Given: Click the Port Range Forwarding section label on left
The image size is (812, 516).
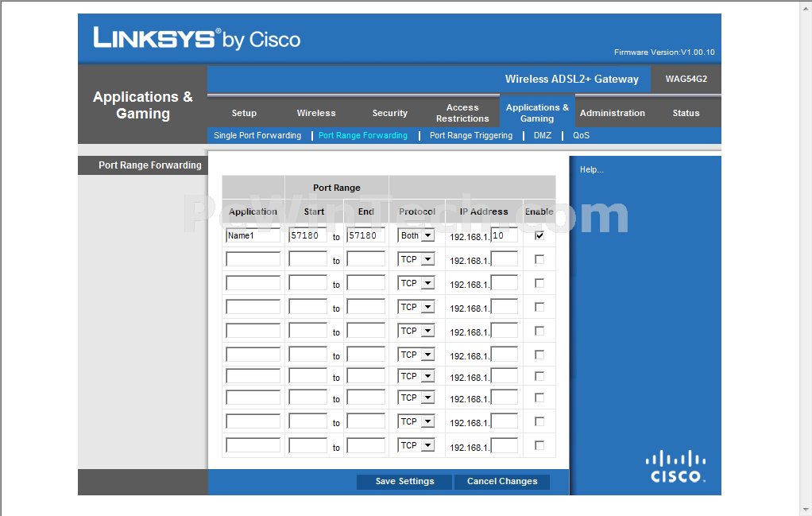Looking at the screenshot, I should click(x=149, y=165).
